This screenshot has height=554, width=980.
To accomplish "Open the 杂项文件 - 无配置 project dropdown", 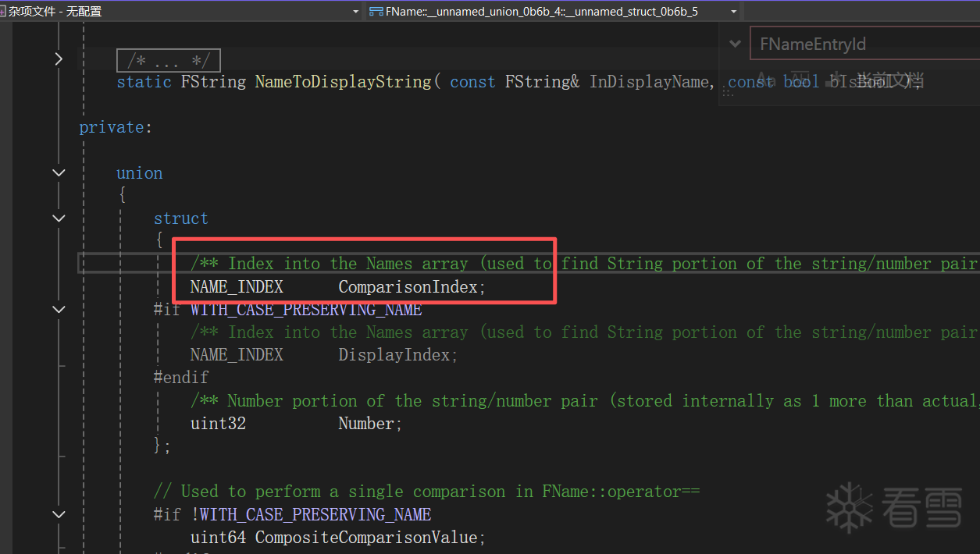I will tap(355, 12).
